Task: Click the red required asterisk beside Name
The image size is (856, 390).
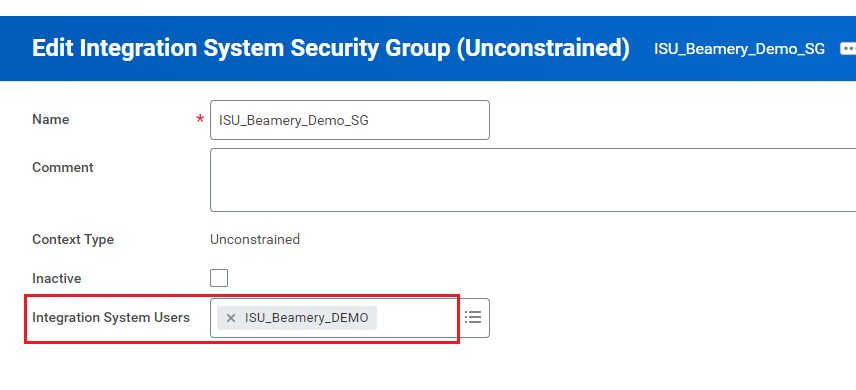Action: click(x=200, y=119)
